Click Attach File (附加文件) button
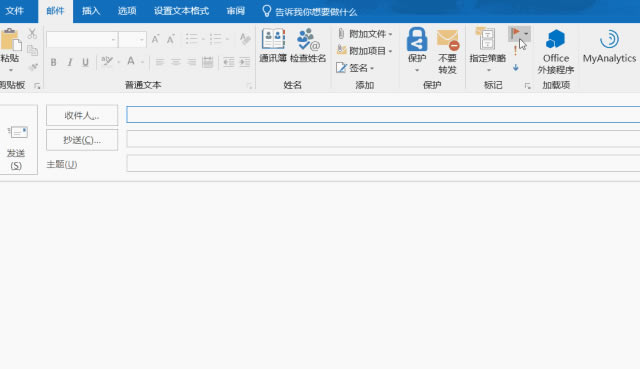640x369 pixels. pyautogui.click(x=365, y=34)
